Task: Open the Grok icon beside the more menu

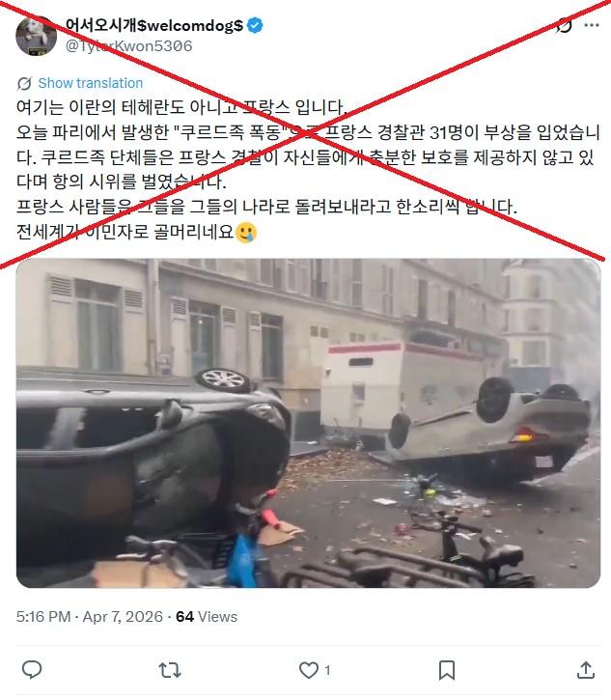Action: coord(564,25)
